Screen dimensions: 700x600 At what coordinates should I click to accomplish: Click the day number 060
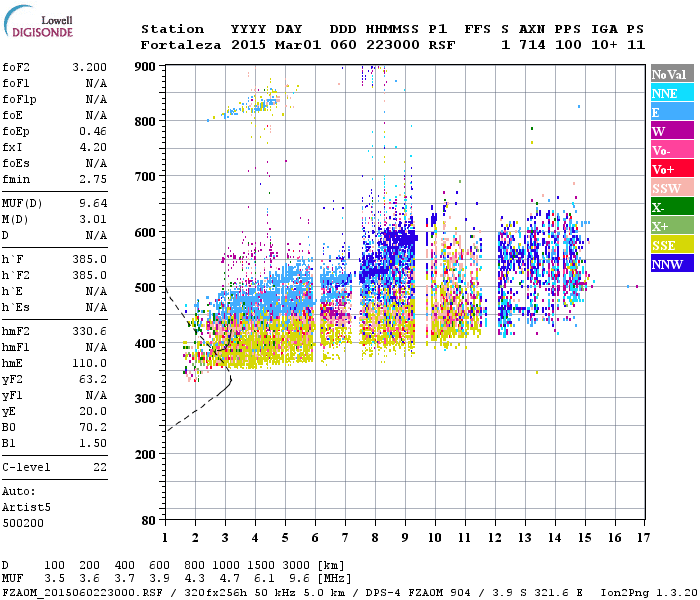343,45
